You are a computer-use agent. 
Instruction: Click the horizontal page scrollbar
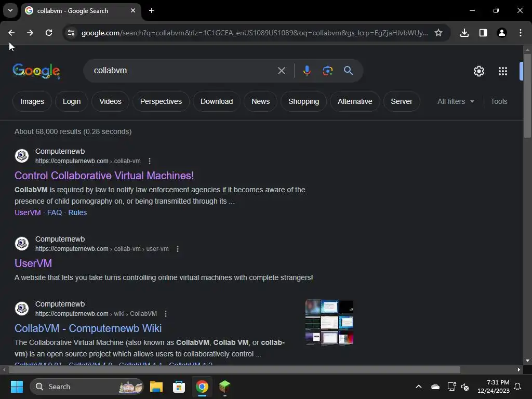234,369
